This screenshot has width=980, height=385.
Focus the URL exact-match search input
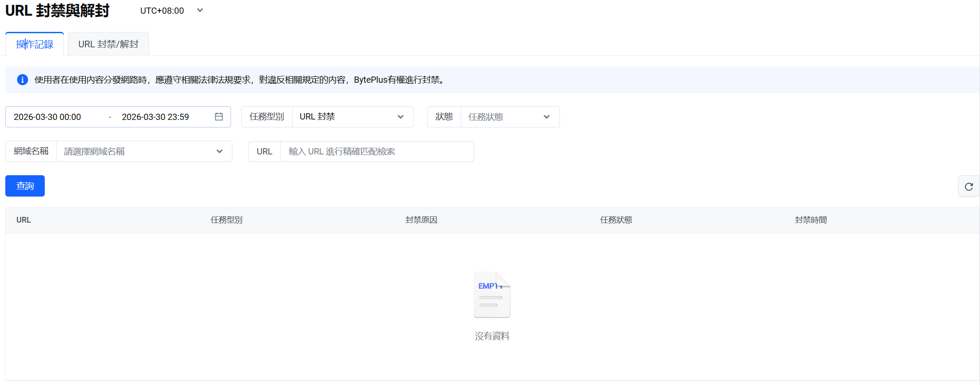point(376,151)
